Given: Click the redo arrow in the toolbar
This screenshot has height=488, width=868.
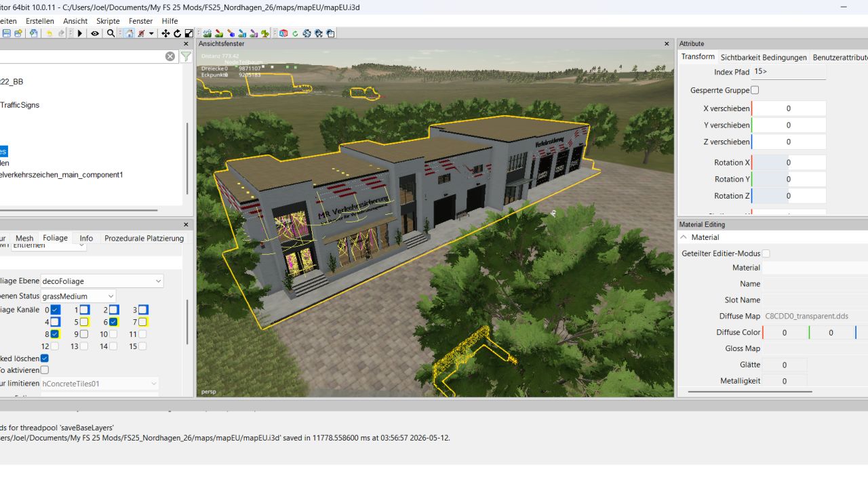Looking at the screenshot, I should pyautogui.click(x=61, y=33).
